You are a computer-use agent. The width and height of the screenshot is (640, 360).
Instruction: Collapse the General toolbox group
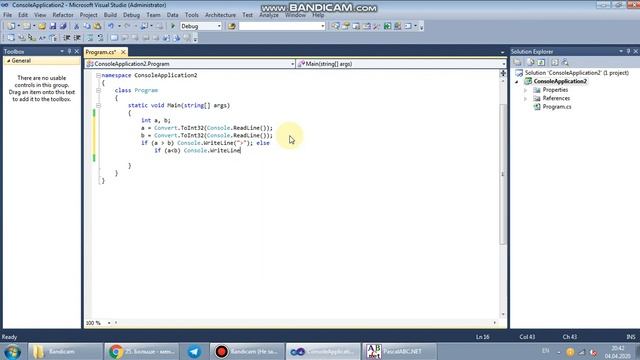click(8, 61)
